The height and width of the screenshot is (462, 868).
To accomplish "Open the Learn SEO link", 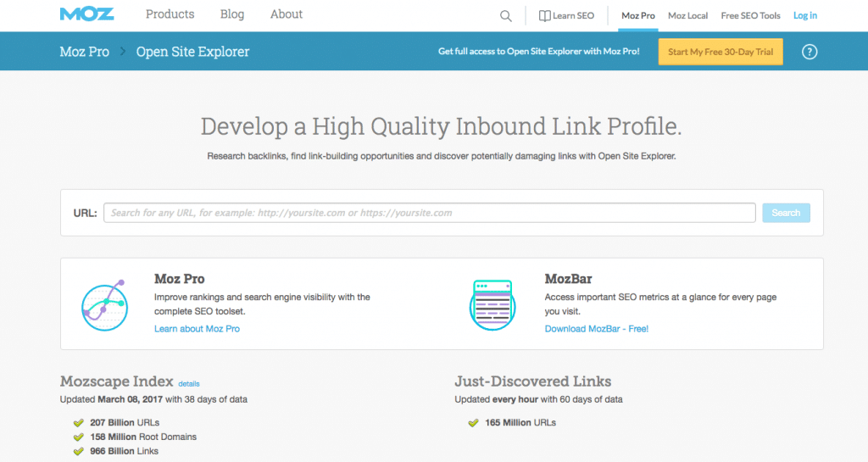I will pos(566,15).
